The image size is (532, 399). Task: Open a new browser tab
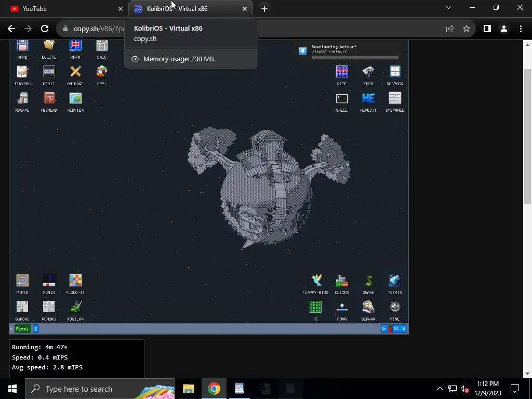click(264, 9)
